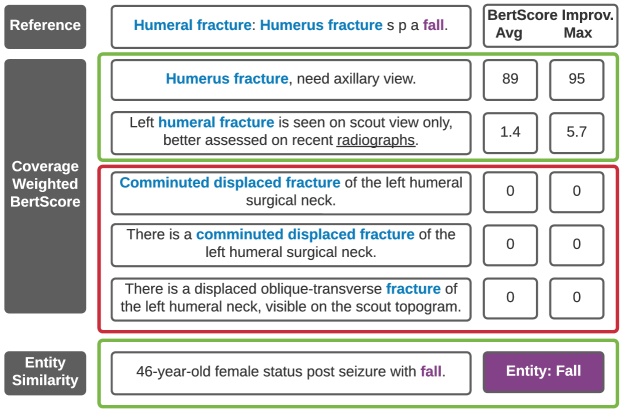The width and height of the screenshot is (624, 413).
Task: Click the purple Entity: Fall box
Action: pos(544,372)
